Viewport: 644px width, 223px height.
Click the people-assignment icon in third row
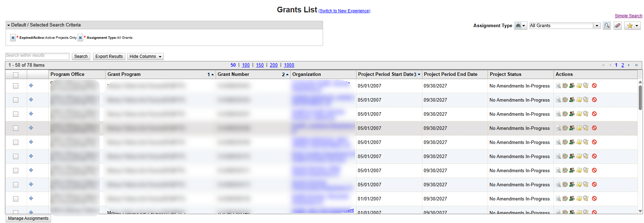click(x=572, y=114)
